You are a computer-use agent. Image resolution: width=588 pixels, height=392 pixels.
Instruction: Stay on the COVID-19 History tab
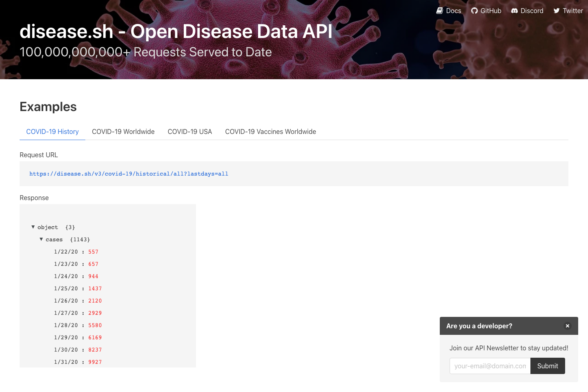pos(52,131)
